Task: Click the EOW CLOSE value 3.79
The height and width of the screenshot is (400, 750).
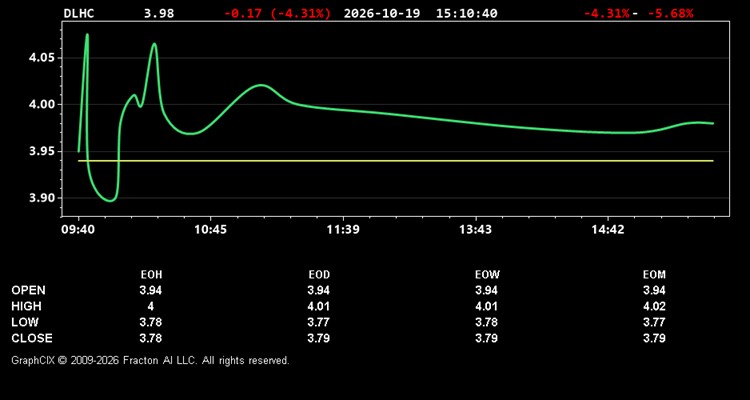Action: pyautogui.click(x=486, y=338)
